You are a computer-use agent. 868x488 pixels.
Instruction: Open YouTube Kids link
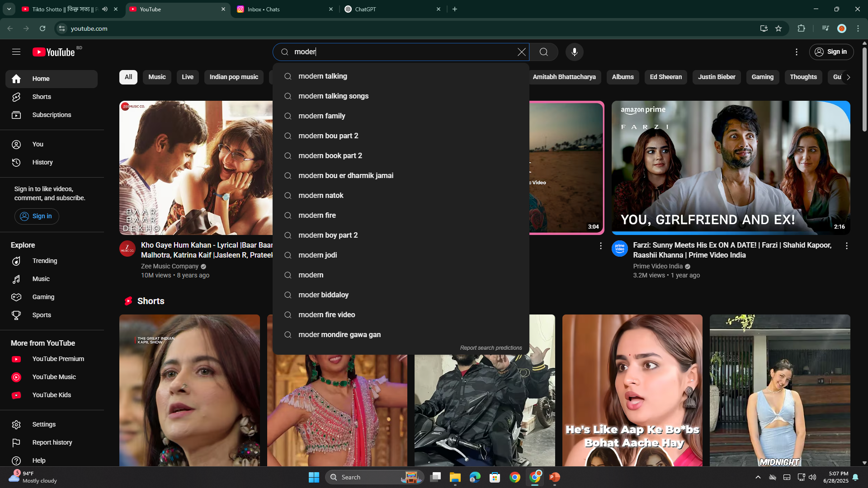click(x=52, y=395)
